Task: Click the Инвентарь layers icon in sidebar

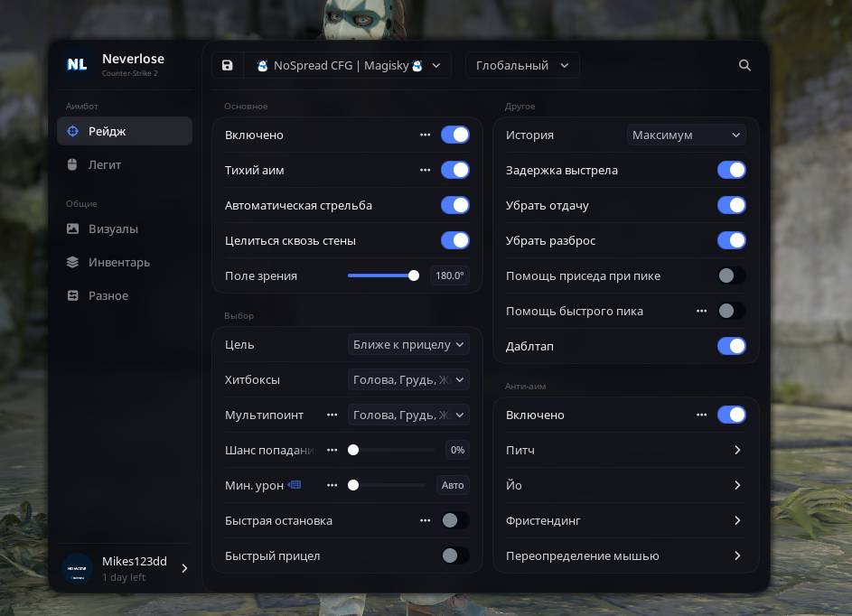Action: [x=73, y=263]
